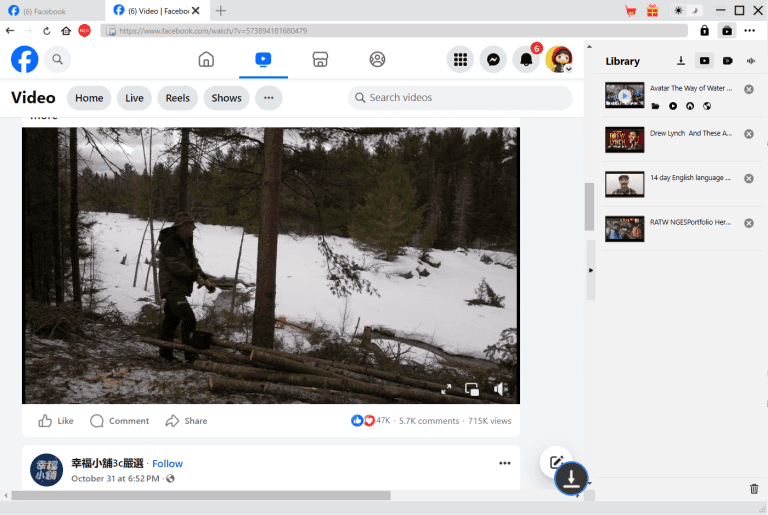Click the padlock icon beside address bar
The width and height of the screenshot is (768, 515).
(704, 30)
